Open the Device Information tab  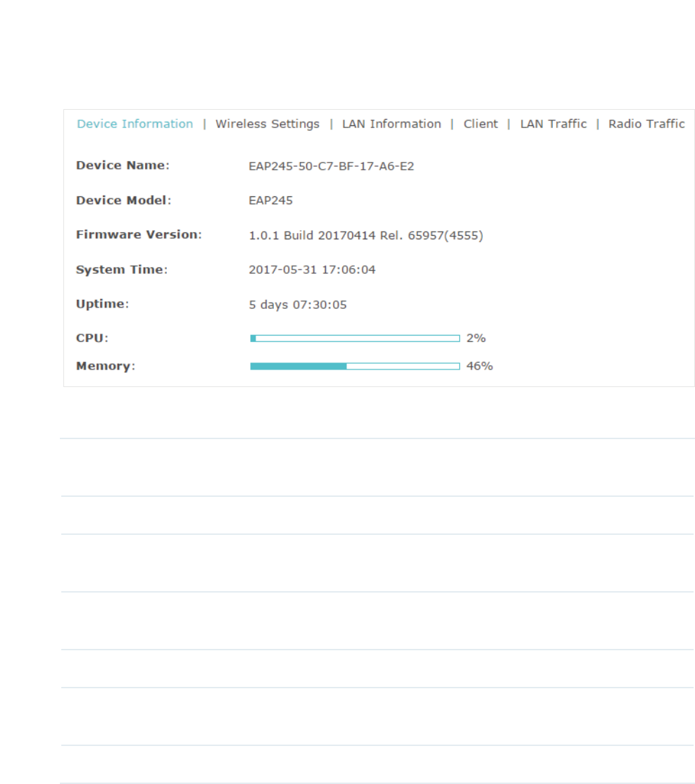[x=134, y=124]
